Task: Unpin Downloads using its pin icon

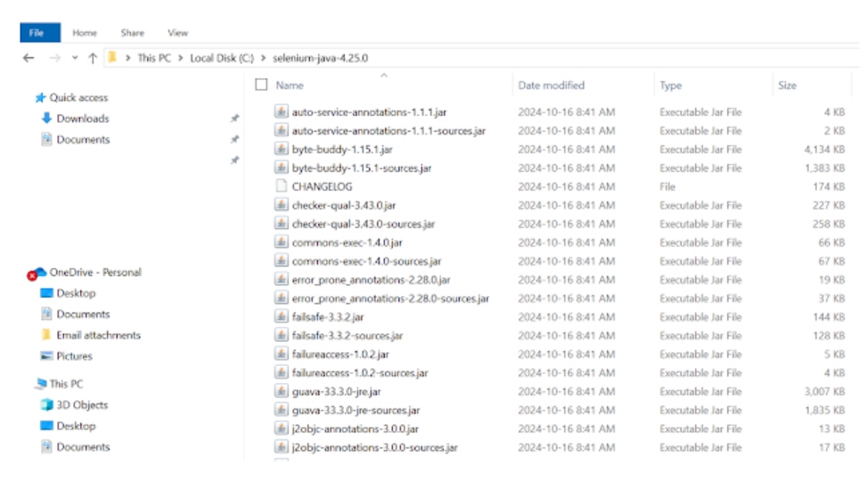Action: coord(234,118)
